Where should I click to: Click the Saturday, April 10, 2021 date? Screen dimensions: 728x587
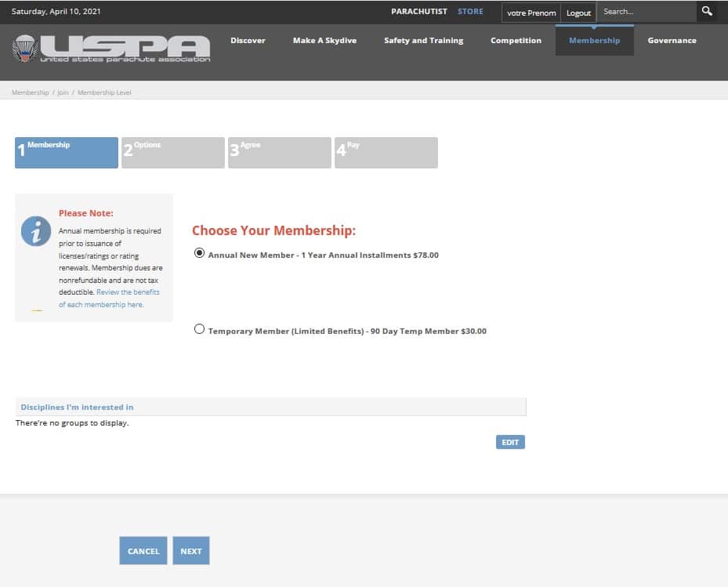56,12
